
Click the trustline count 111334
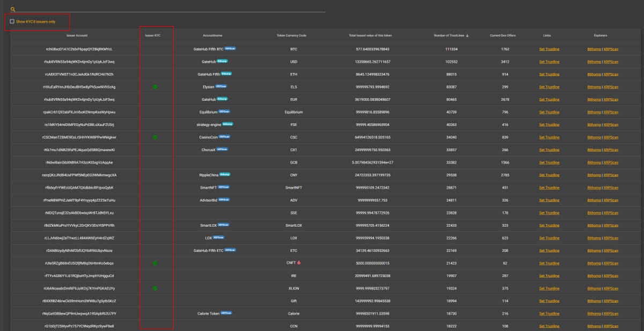click(x=451, y=49)
